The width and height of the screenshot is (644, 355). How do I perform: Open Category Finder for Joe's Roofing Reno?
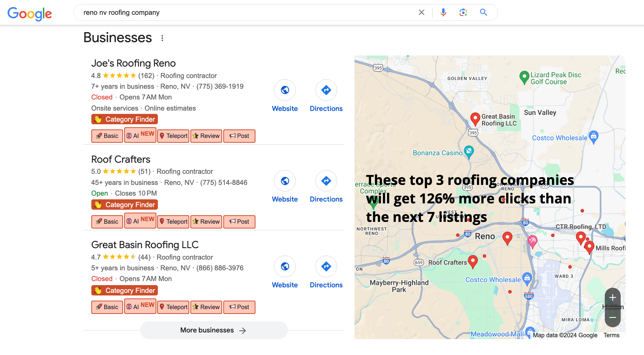[x=125, y=119]
